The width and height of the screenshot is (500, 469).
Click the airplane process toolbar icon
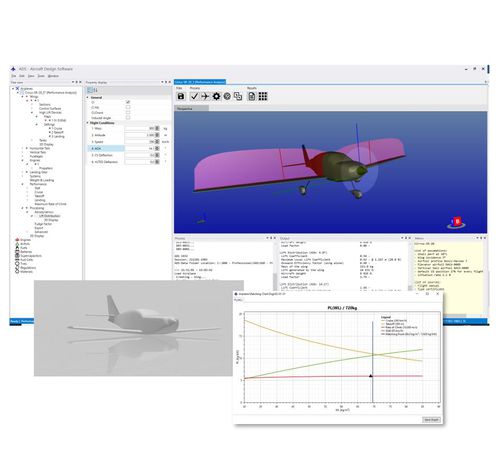coord(205,96)
